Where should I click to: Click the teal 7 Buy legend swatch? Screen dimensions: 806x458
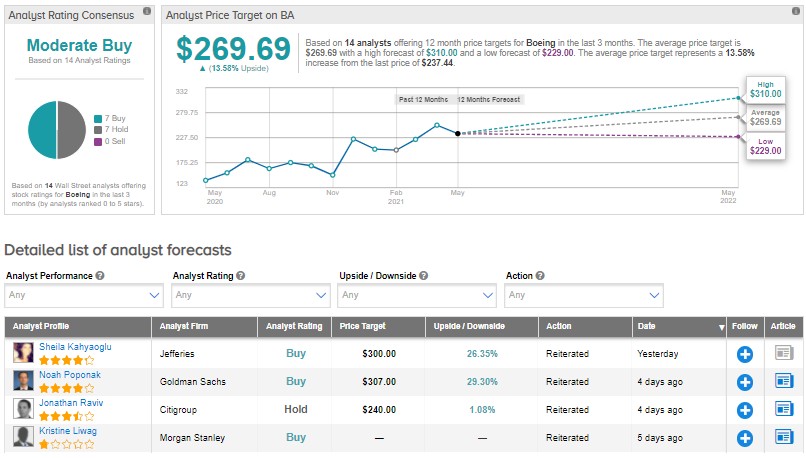click(x=97, y=118)
